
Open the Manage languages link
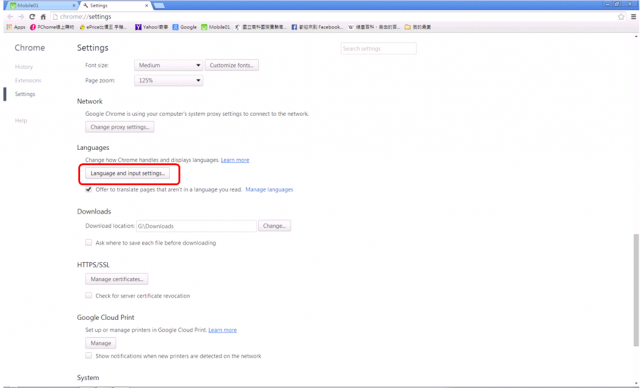click(269, 189)
